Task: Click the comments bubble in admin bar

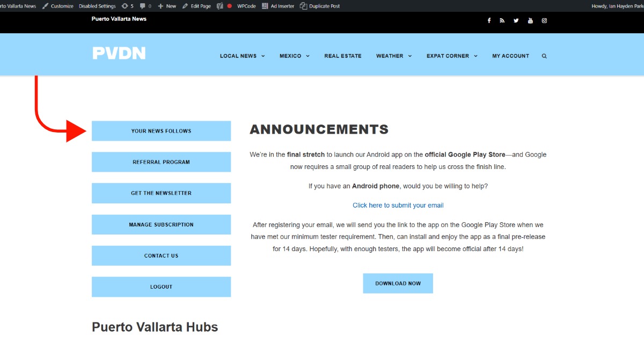Action: click(x=145, y=6)
